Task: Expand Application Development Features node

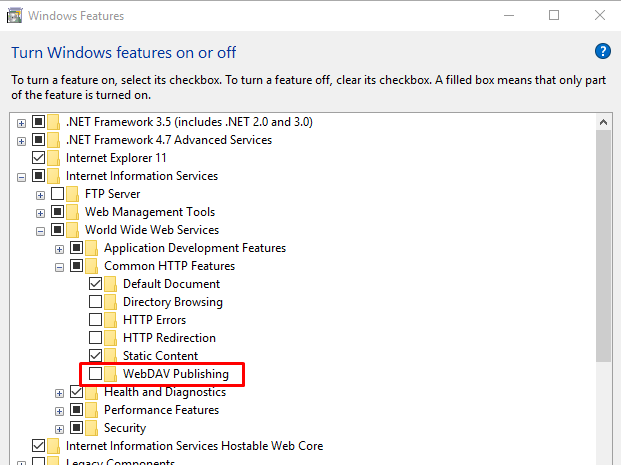Action: [x=59, y=249]
